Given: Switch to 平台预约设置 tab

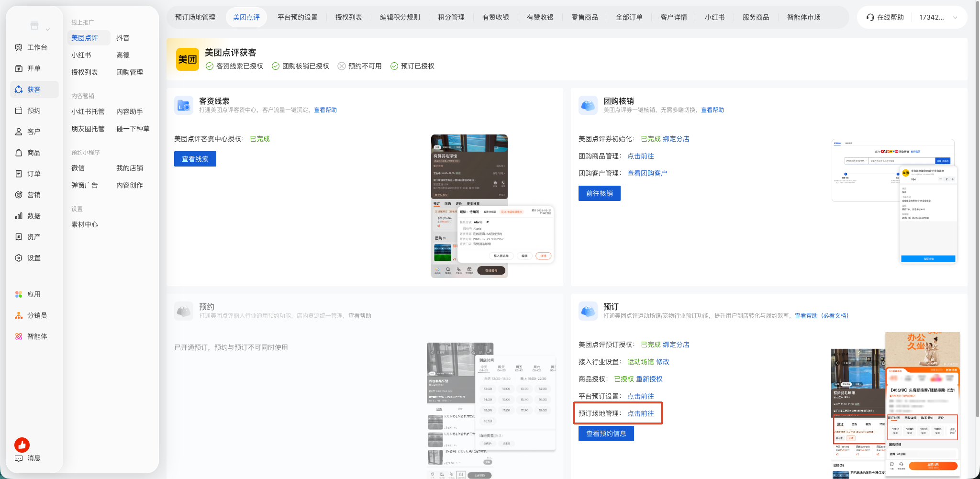Looking at the screenshot, I should [298, 17].
